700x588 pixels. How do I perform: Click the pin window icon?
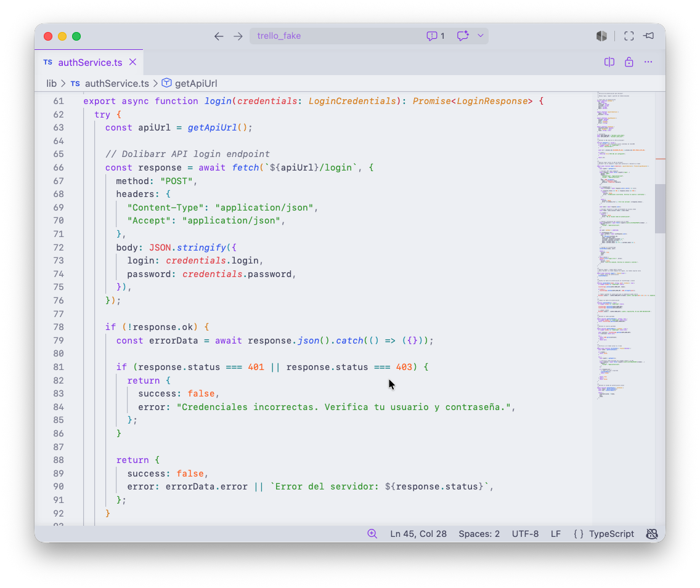[x=649, y=36]
